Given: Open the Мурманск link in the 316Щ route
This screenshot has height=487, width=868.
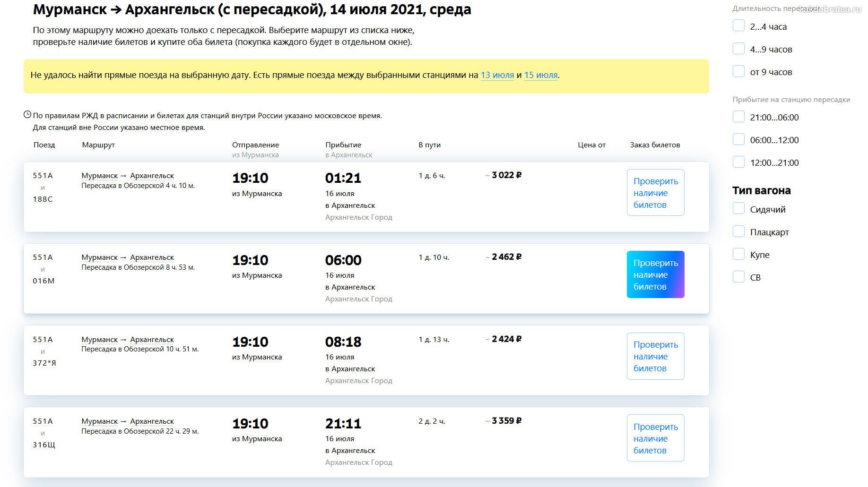Looking at the screenshot, I should [x=99, y=421].
